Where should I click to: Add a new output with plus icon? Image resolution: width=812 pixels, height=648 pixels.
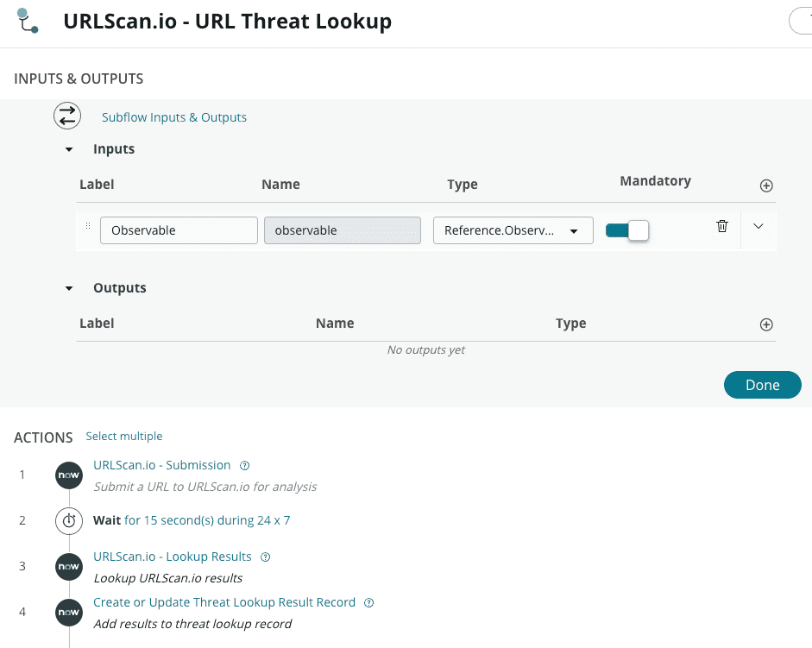coord(766,324)
